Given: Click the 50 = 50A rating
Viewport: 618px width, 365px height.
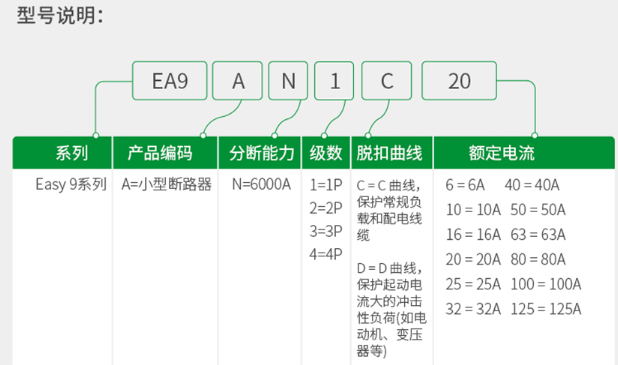Looking at the screenshot, I should coord(538,210).
